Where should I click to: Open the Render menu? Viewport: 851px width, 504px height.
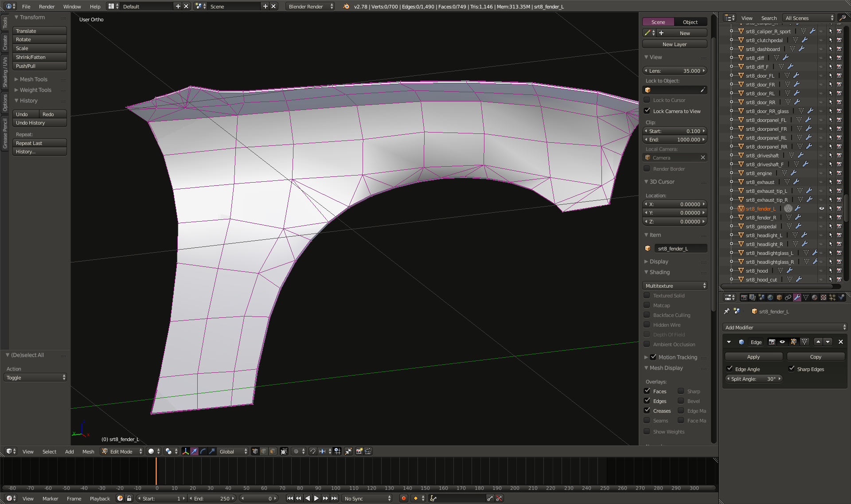(47, 6)
